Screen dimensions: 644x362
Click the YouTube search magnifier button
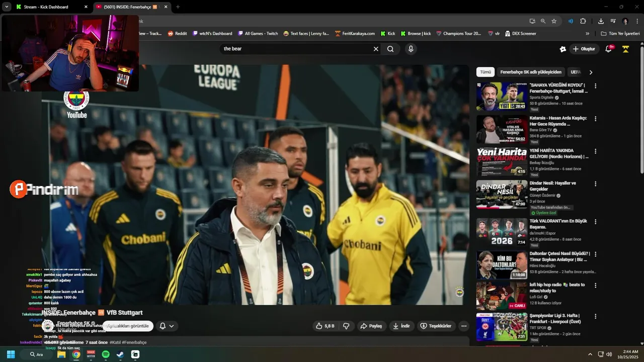tap(390, 49)
